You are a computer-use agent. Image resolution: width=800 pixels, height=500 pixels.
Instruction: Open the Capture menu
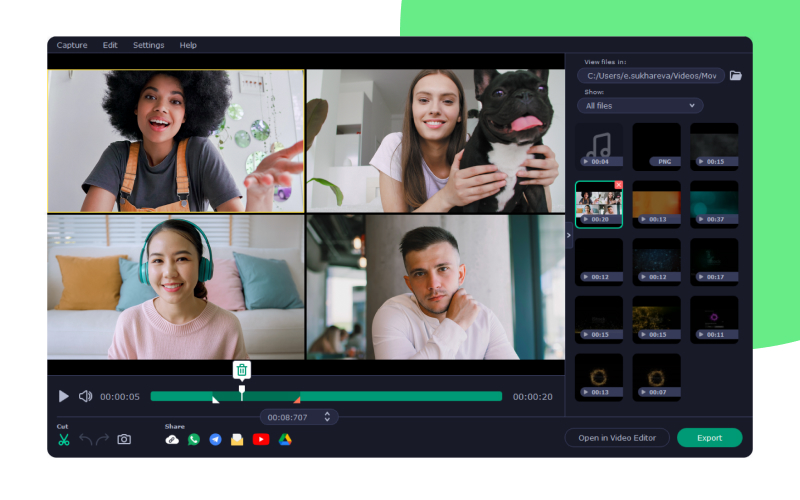tap(71, 45)
